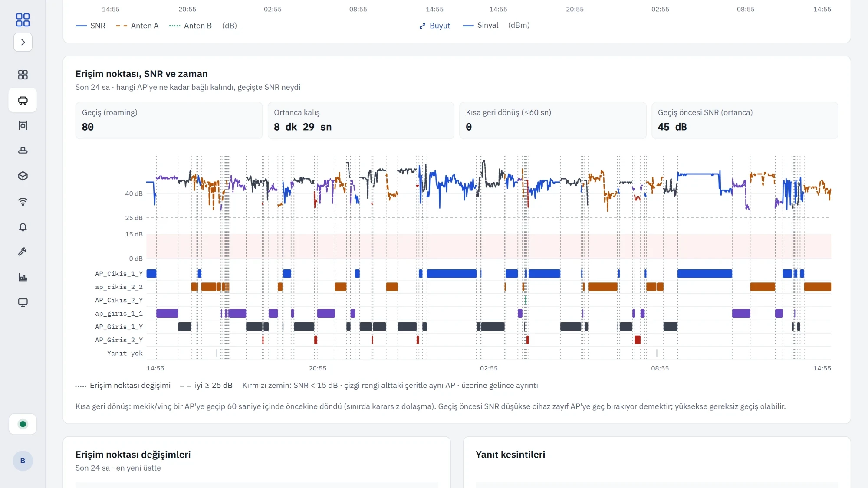868x488 pixels.
Task: Open the bar chart reports icon
Action: 23,277
